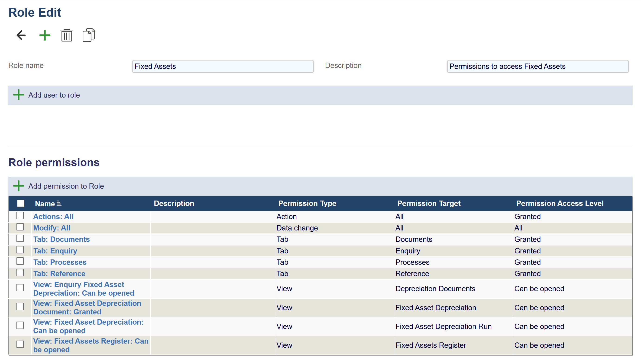The image size is (641, 364).
Task: Open the Tab: Documents permission link
Action: pos(61,239)
